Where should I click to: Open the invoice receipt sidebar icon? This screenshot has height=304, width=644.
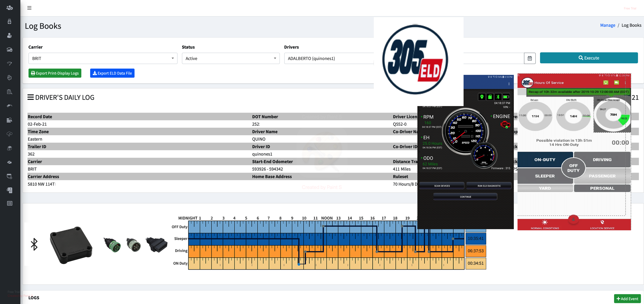coord(9,190)
